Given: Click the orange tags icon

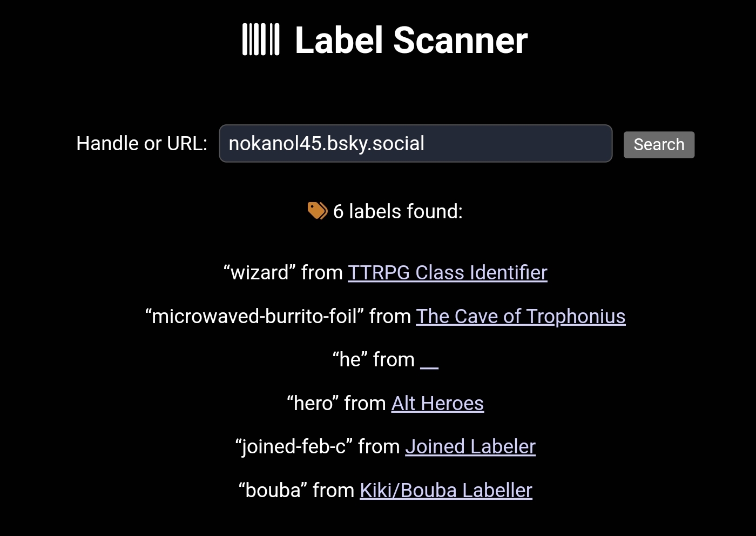Looking at the screenshot, I should point(318,211).
